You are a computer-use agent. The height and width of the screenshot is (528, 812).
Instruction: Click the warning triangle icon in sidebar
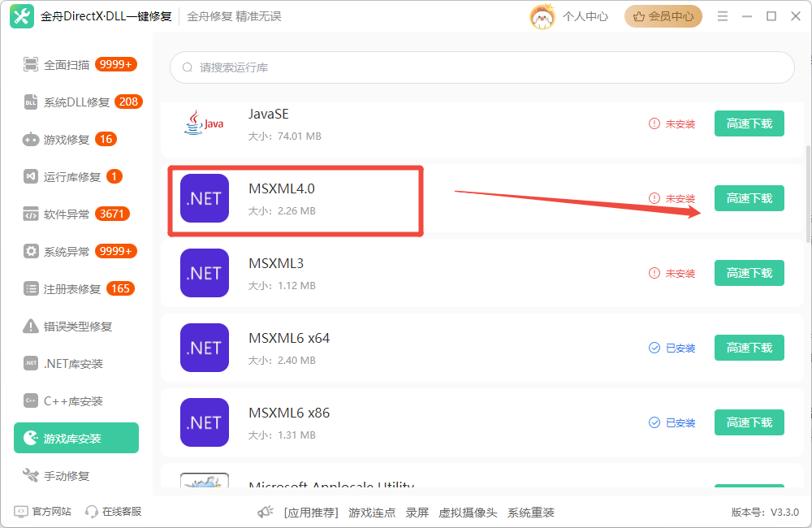(31, 326)
